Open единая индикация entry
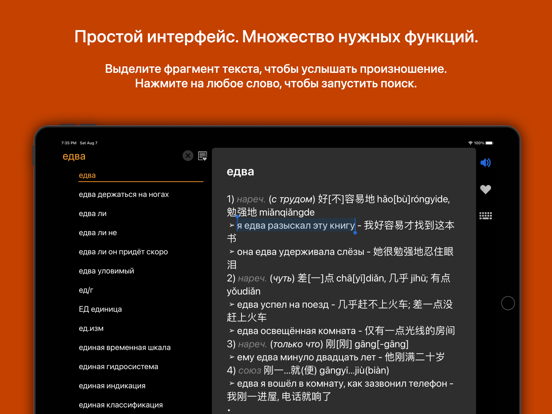This screenshot has height=414, width=552. (112, 386)
